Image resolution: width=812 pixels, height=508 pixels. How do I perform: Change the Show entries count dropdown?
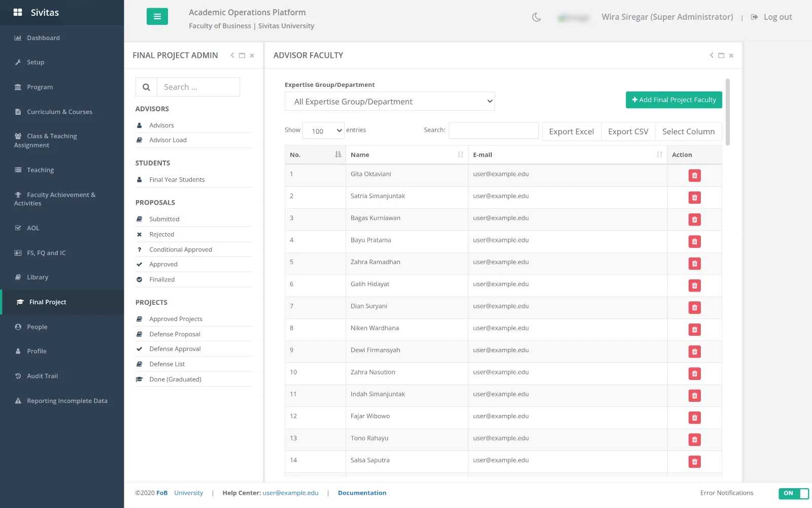[x=323, y=131]
